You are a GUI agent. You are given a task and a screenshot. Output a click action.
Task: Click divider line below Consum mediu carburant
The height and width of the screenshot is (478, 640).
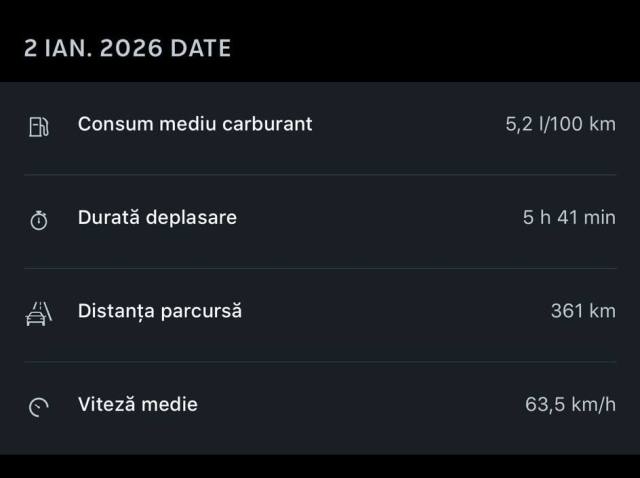pos(320,175)
